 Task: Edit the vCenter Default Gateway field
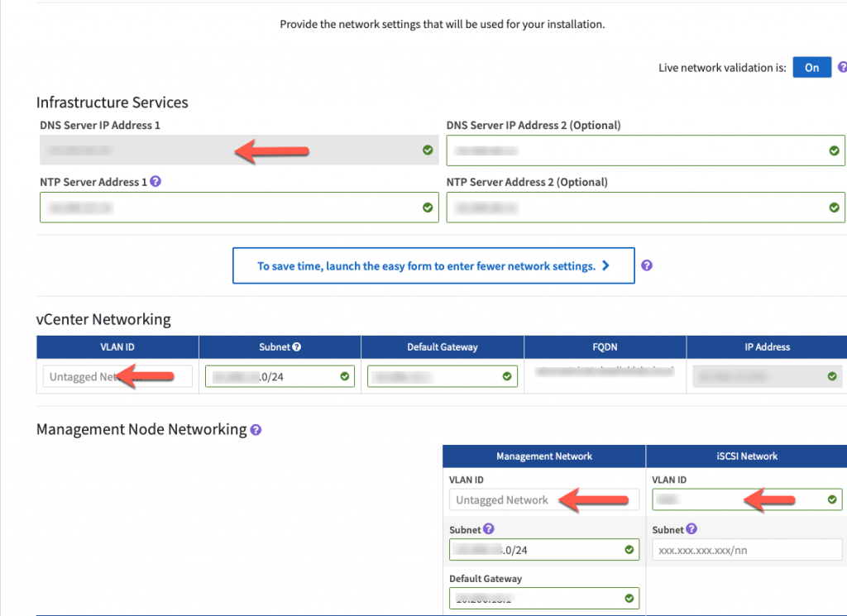(x=443, y=376)
